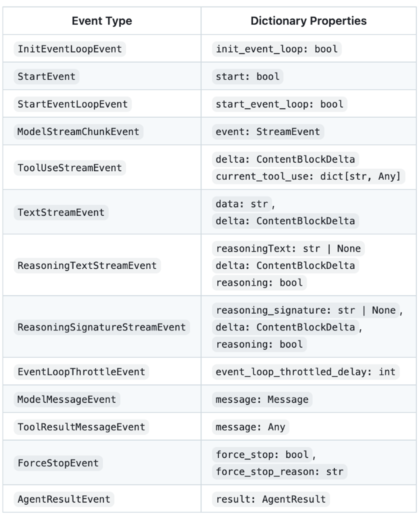This screenshot has width=420, height=520.
Task: Select the InitEventLoopEvent code label
Action: [x=70, y=49]
